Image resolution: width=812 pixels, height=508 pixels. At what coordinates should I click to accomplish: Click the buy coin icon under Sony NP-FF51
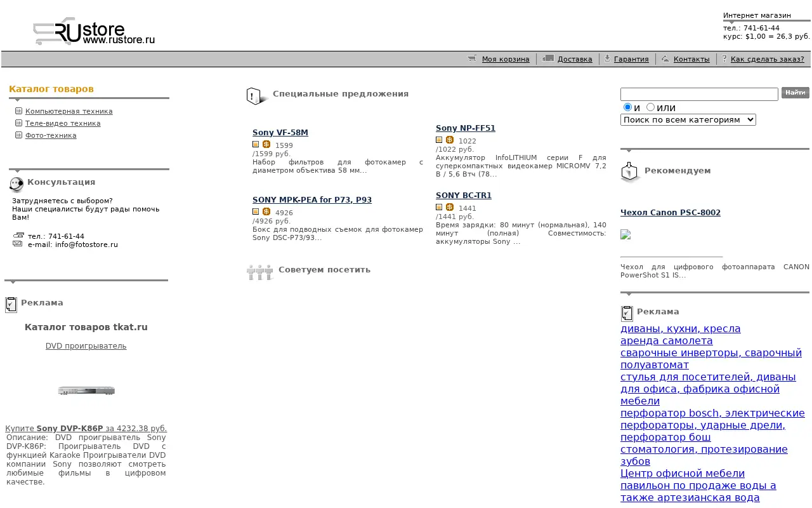(450, 140)
